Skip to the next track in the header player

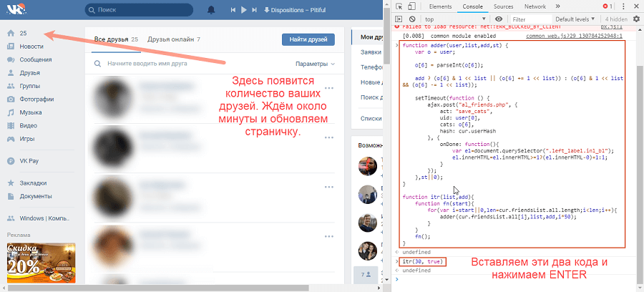pos(255,10)
